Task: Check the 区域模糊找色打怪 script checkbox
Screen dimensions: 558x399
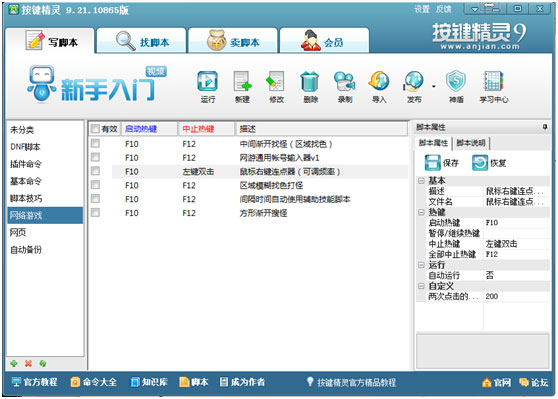Action: tap(95, 185)
